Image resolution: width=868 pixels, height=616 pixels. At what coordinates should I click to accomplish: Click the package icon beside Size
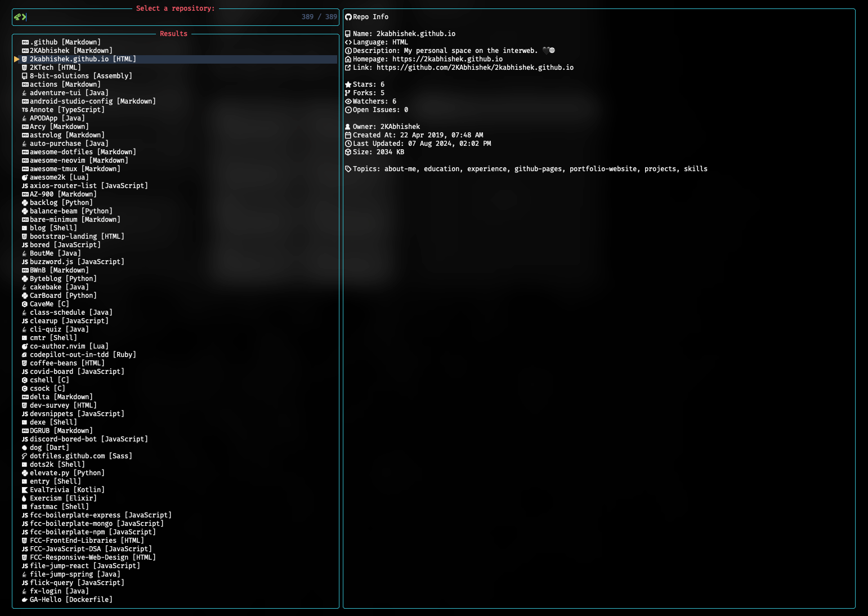(348, 152)
